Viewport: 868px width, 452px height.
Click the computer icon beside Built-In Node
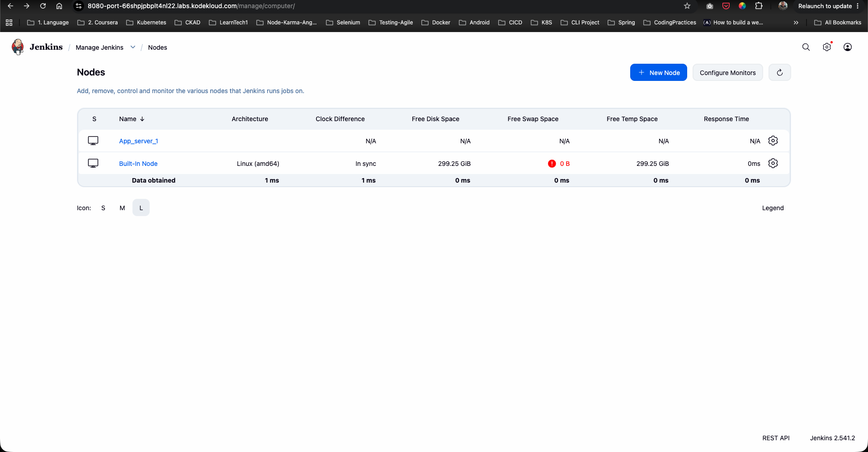[x=93, y=163]
